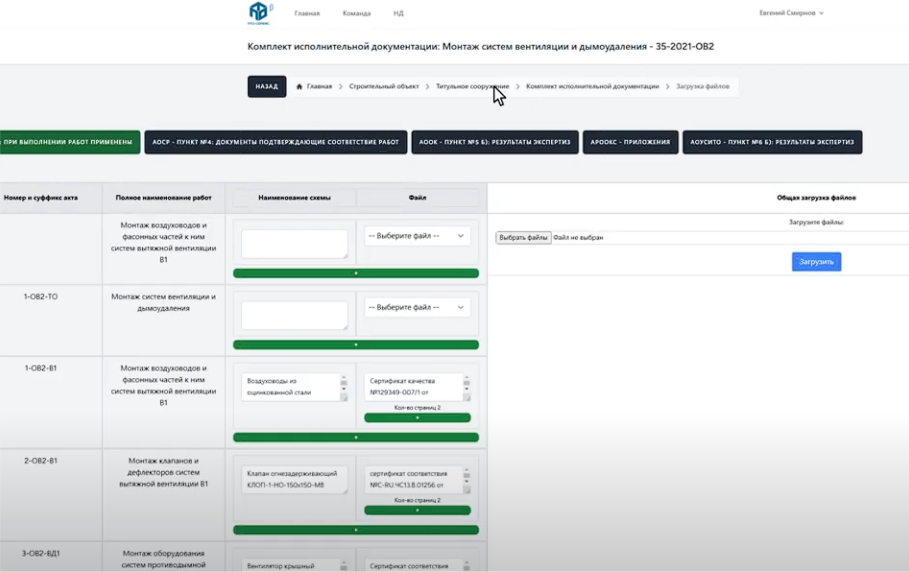Click the Выбрать файлы file chooser button
The image size is (909, 572).
[523, 238]
